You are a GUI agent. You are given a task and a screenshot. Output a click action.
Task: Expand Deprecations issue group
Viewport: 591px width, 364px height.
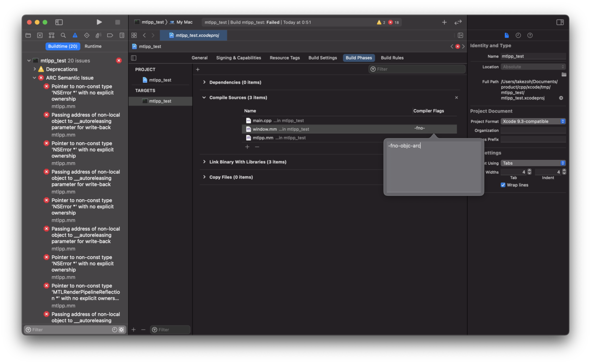point(34,69)
